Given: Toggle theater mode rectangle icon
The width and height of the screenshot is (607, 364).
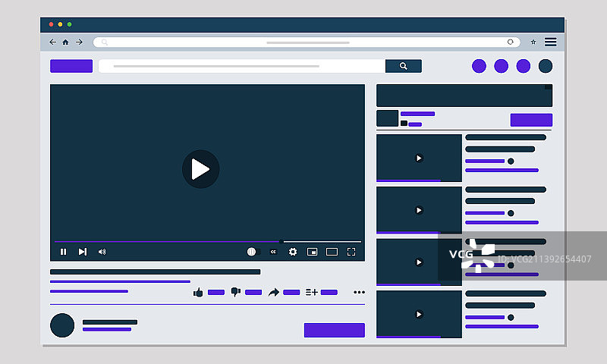Looking at the screenshot, I should click(332, 252).
